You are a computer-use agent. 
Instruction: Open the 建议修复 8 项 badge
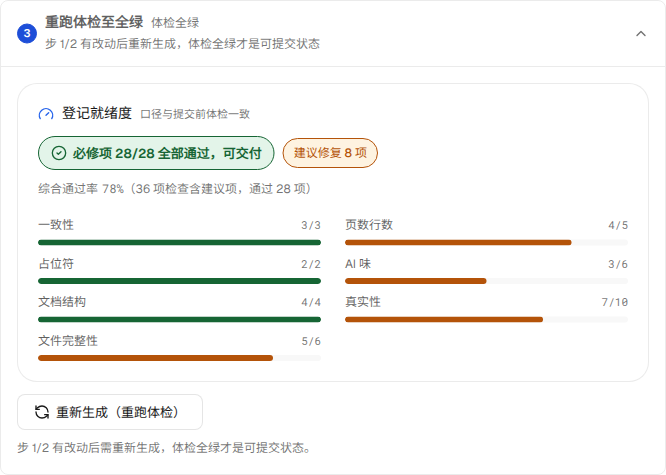[330, 153]
